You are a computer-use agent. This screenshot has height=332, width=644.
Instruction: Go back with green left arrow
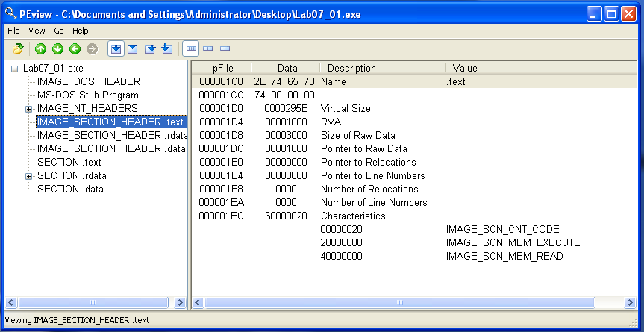pos(75,48)
